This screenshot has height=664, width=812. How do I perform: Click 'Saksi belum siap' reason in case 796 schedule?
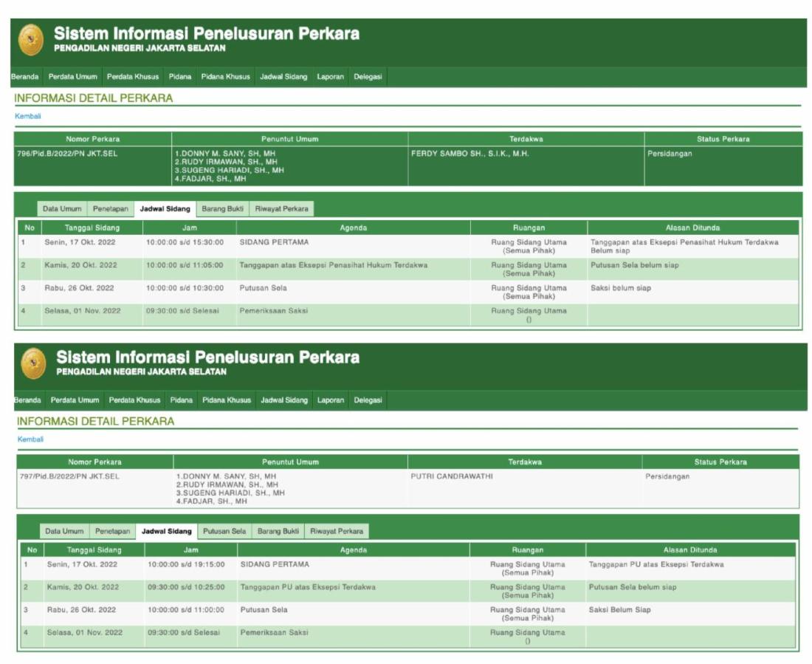(x=621, y=287)
